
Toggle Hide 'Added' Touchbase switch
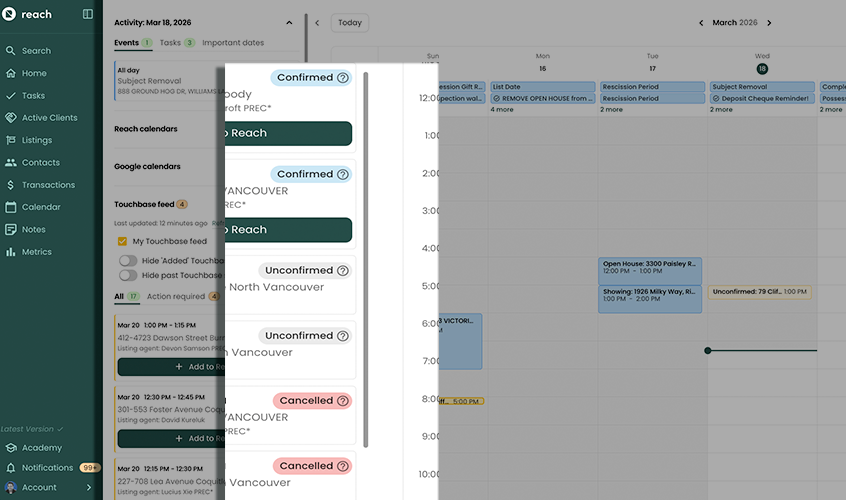[x=128, y=261]
